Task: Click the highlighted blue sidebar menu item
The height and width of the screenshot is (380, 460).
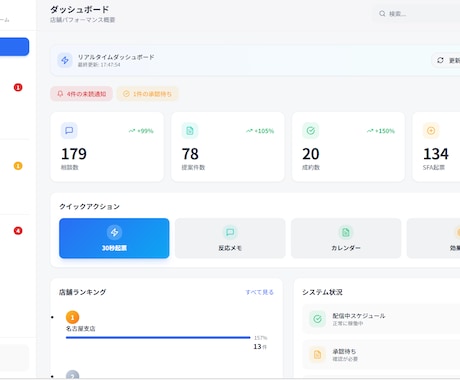Action: click(14, 47)
